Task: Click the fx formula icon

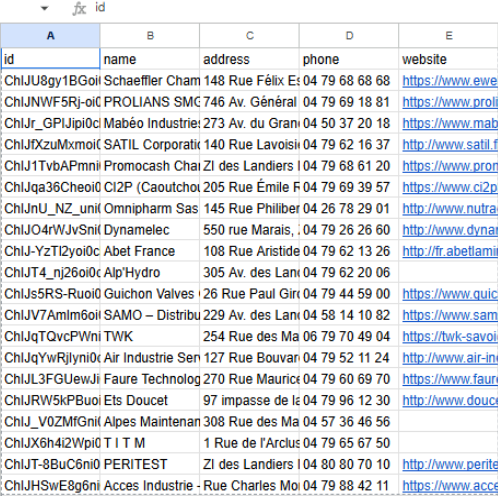Action: click(79, 8)
